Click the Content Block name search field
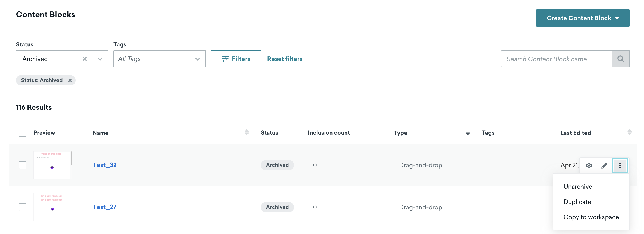Viewport: 644px width, 234px height. click(x=557, y=59)
